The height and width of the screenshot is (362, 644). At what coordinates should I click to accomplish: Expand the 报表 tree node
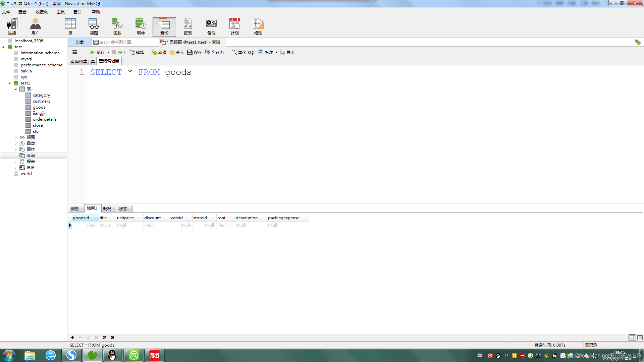click(15, 162)
